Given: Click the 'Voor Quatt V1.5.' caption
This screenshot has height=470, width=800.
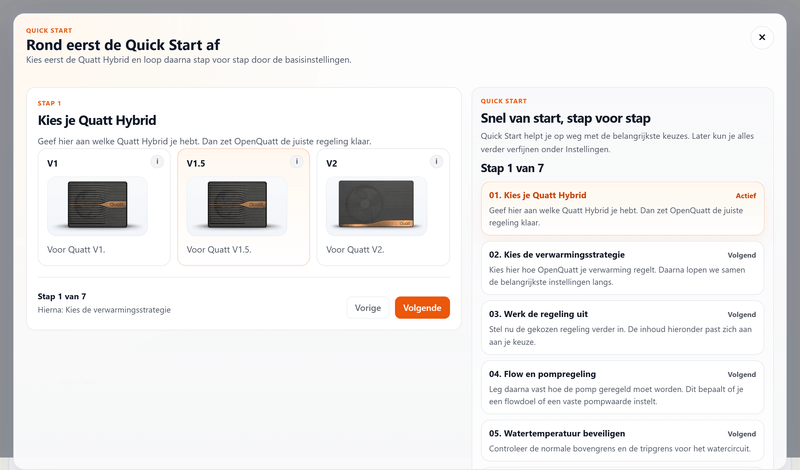Looking at the screenshot, I should tap(219, 250).
